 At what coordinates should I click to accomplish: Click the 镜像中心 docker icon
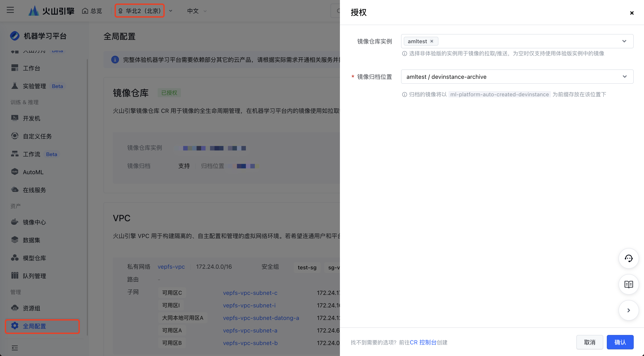tap(15, 222)
